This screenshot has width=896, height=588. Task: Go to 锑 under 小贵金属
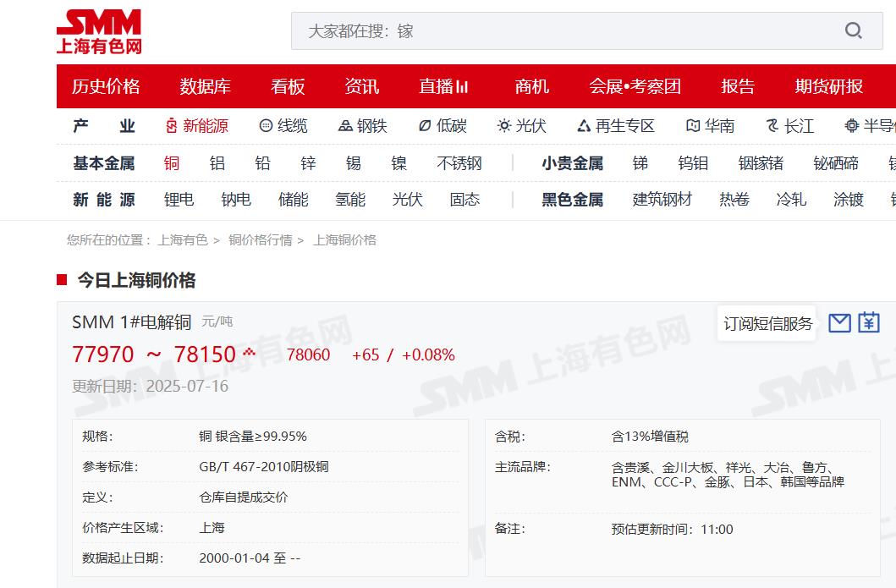click(640, 163)
